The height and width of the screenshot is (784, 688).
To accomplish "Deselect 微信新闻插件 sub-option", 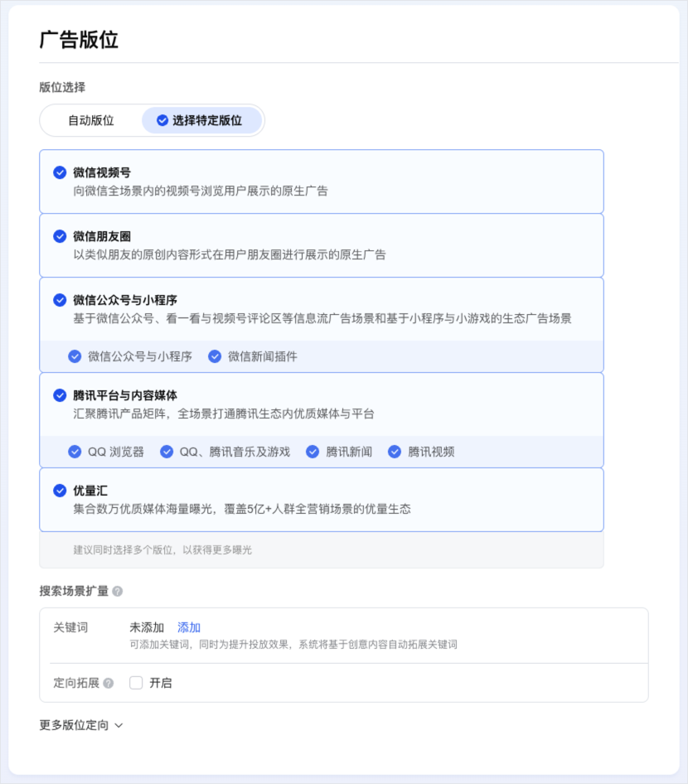I will click(216, 356).
